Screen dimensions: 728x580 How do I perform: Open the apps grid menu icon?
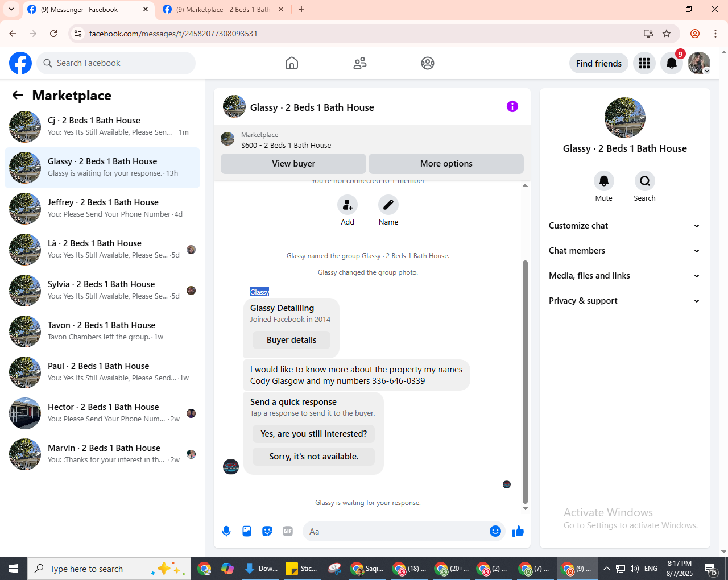[644, 63]
